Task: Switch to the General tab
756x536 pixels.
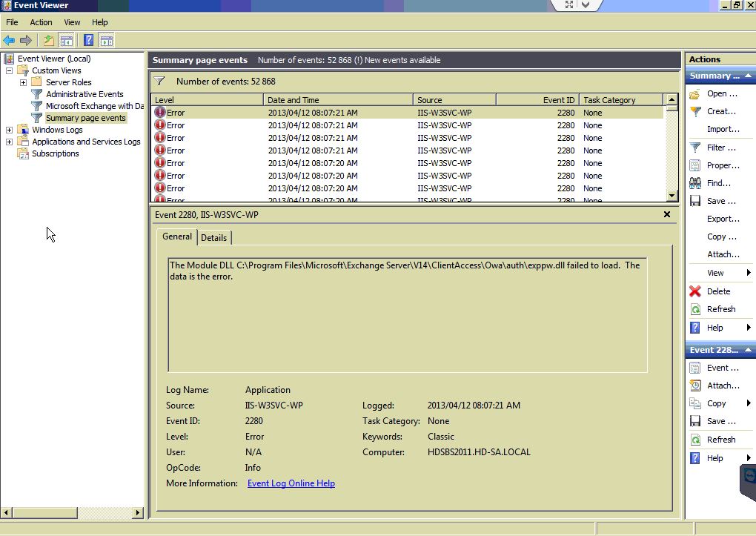Action: click(x=177, y=236)
